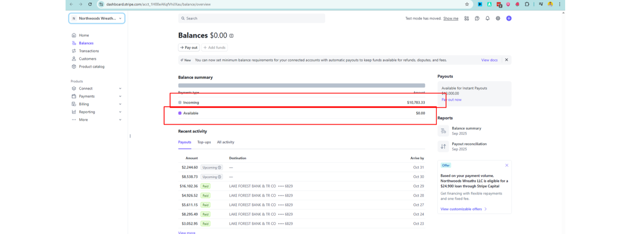Screen dimensions: 644x234
Task: Open the notifications bell
Action: (487, 18)
